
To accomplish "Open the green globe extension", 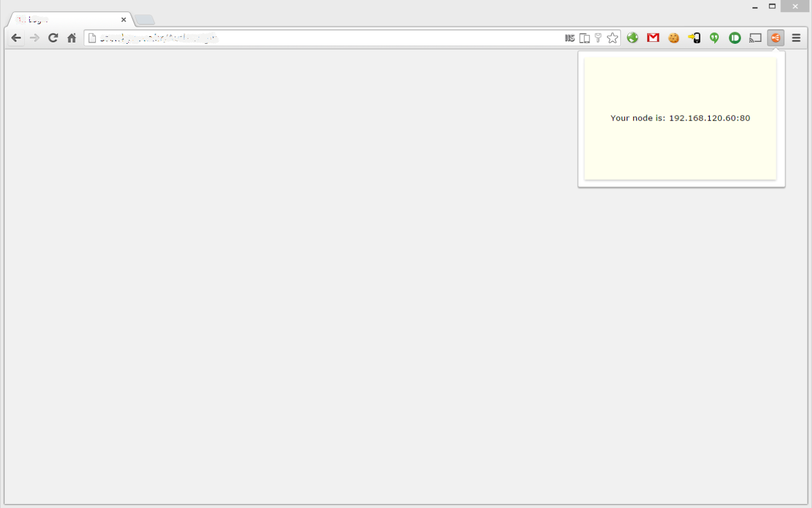I will pyautogui.click(x=632, y=38).
